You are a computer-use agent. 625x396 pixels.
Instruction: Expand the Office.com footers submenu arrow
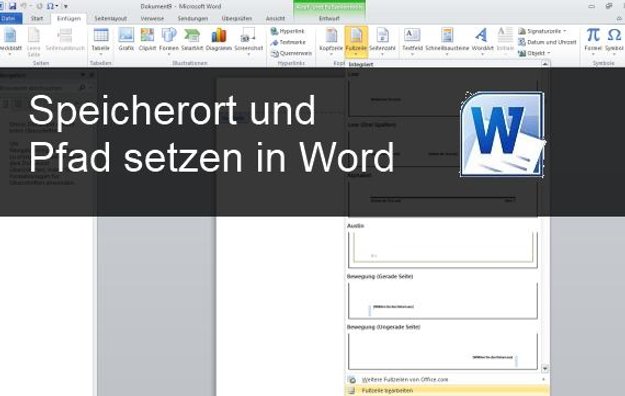tap(544, 380)
